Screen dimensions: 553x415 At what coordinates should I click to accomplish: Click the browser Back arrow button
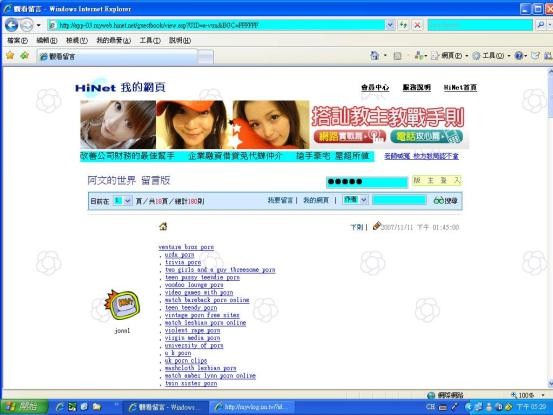[11, 25]
